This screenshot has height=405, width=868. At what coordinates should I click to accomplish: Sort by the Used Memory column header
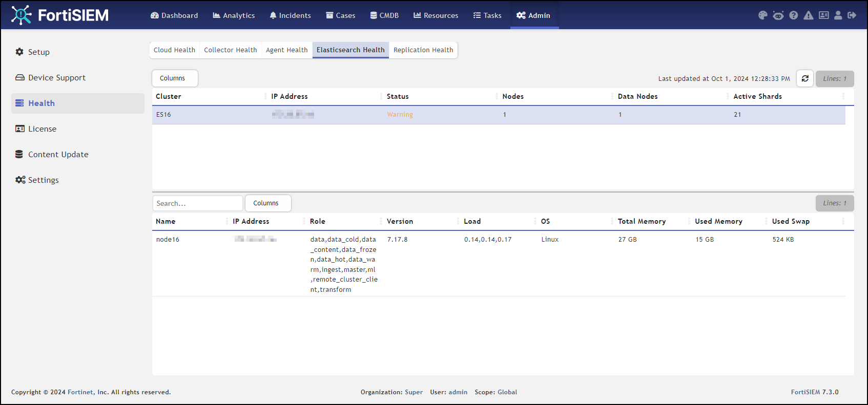[x=718, y=221]
